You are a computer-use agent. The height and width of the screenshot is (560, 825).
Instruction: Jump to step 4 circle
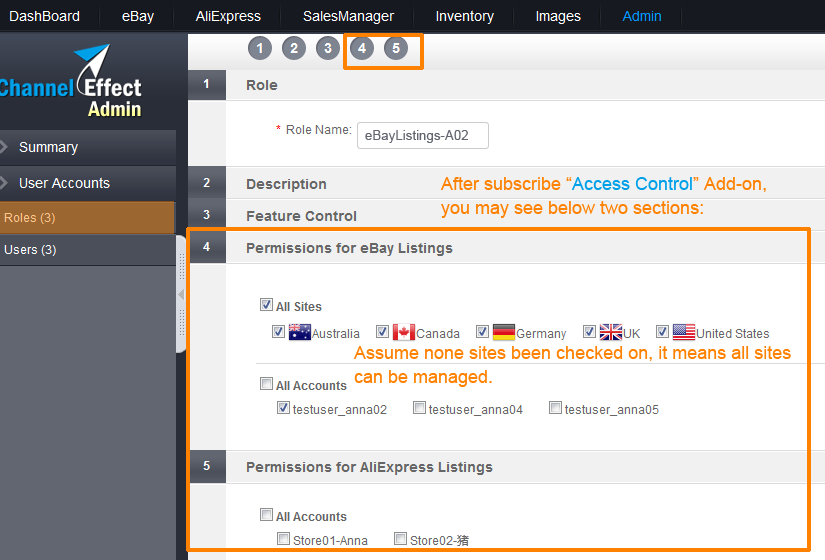pos(362,48)
